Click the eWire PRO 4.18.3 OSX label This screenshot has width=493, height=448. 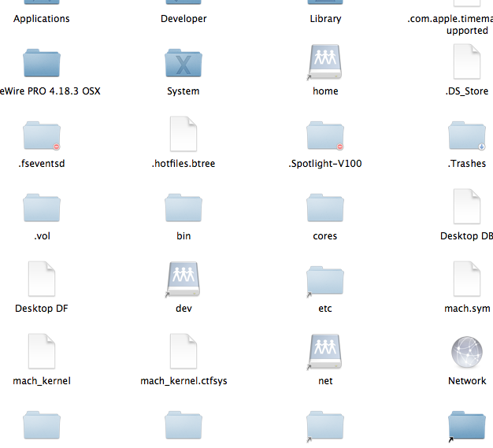point(50,91)
